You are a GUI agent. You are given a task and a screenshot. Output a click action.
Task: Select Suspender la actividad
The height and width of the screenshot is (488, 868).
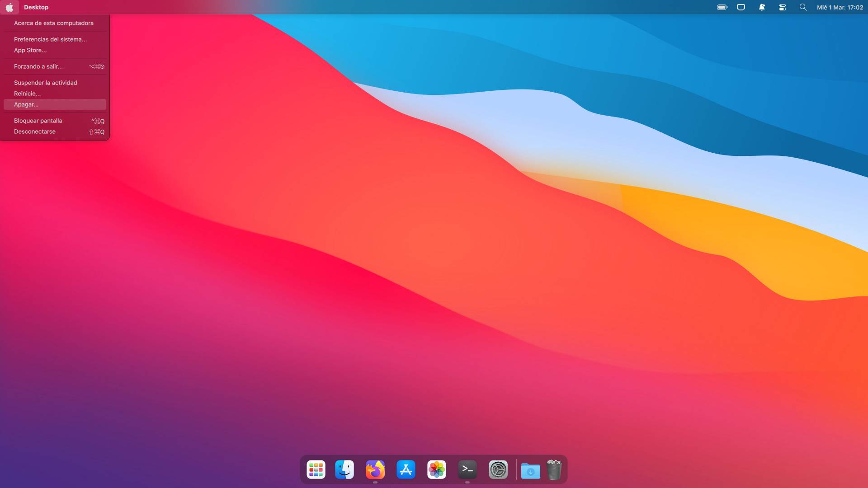(x=55, y=83)
